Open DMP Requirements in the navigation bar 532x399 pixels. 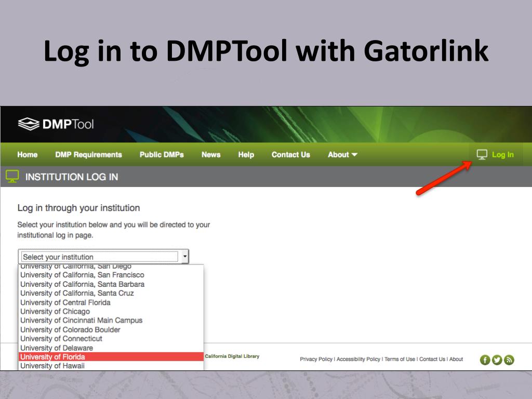point(88,155)
